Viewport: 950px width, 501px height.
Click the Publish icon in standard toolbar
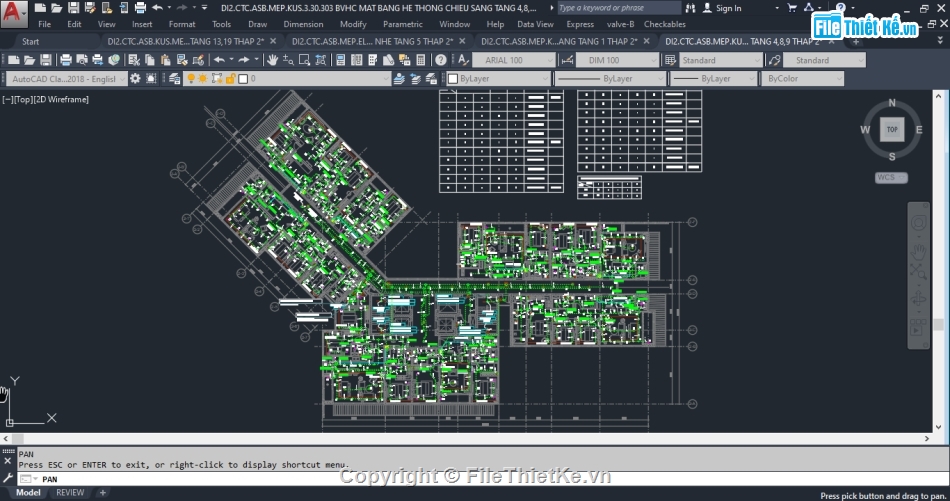click(x=98, y=60)
